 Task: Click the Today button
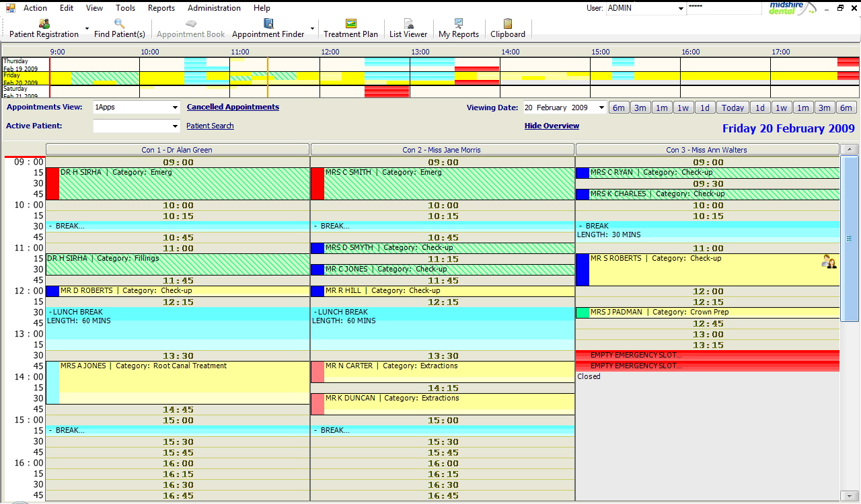pyautogui.click(x=732, y=107)
